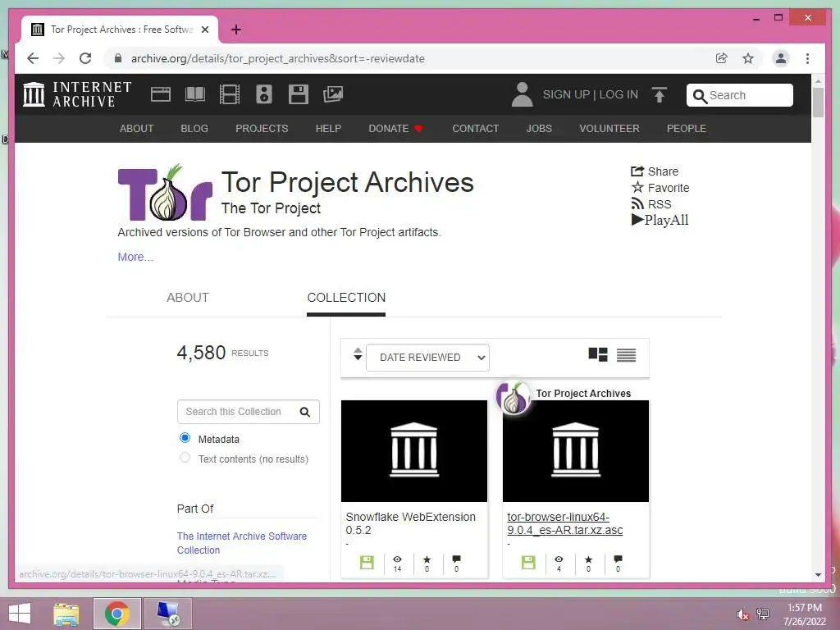Open The Internet Archive Software Collection link
Screen dimensions: 840x630
click(x=242, y=543)
